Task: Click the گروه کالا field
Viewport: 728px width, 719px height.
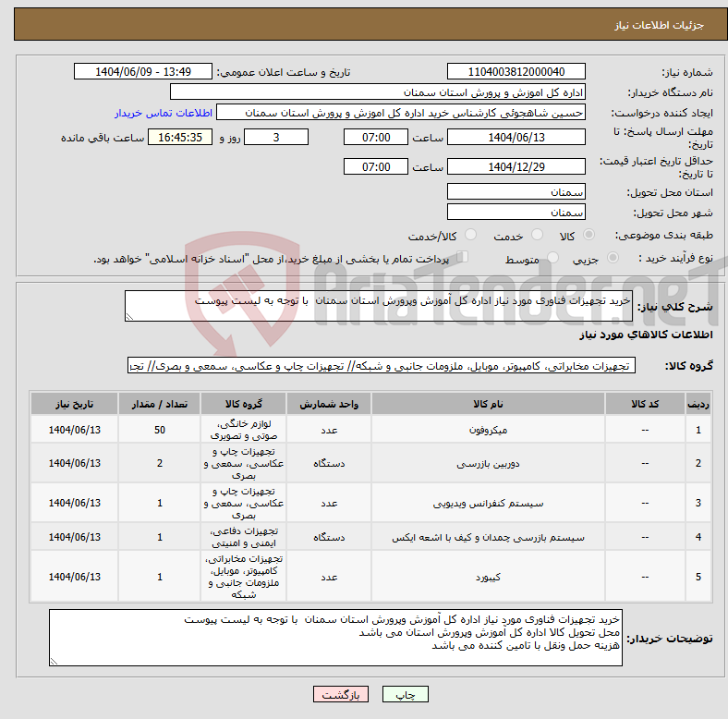Action: click(x=382, y=366)
